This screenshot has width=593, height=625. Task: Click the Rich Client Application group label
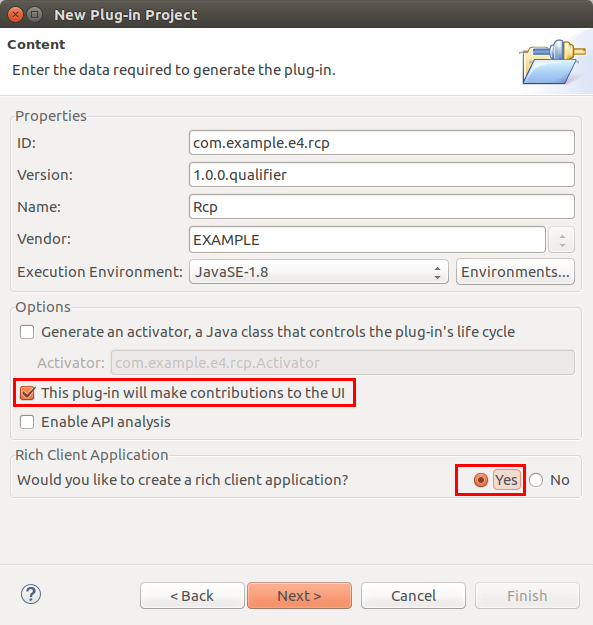pos(92,455)
